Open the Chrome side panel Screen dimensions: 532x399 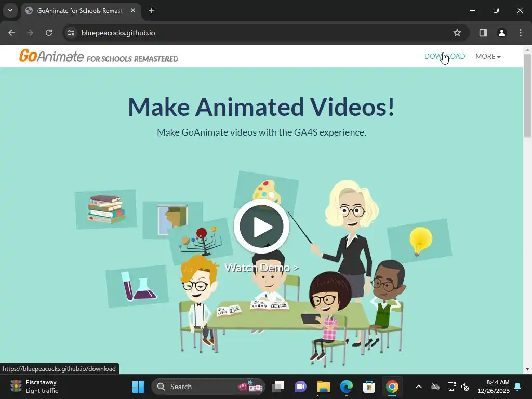click(483, 33)
